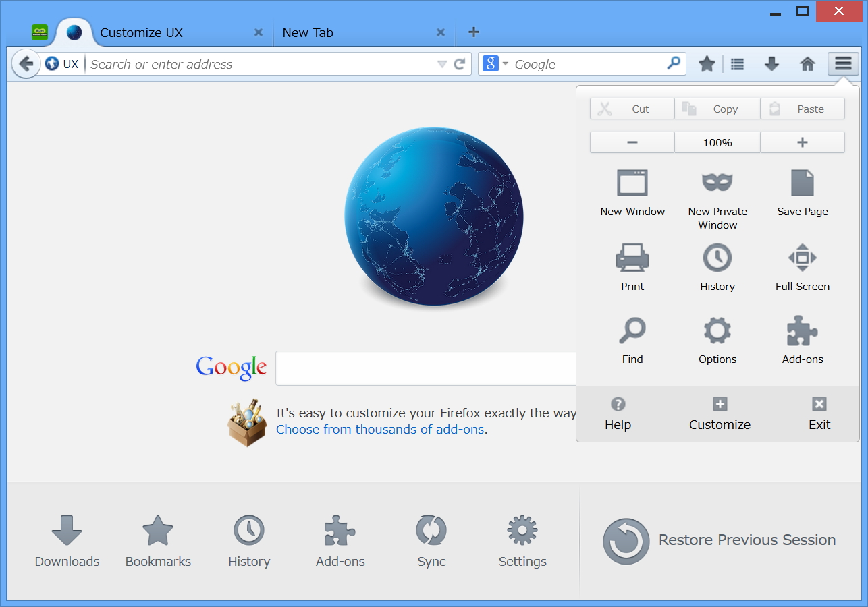Open Bookmarks from the bottom launcher bar
This screenshot has width=868, height=607.
click(x=158, y=541)
